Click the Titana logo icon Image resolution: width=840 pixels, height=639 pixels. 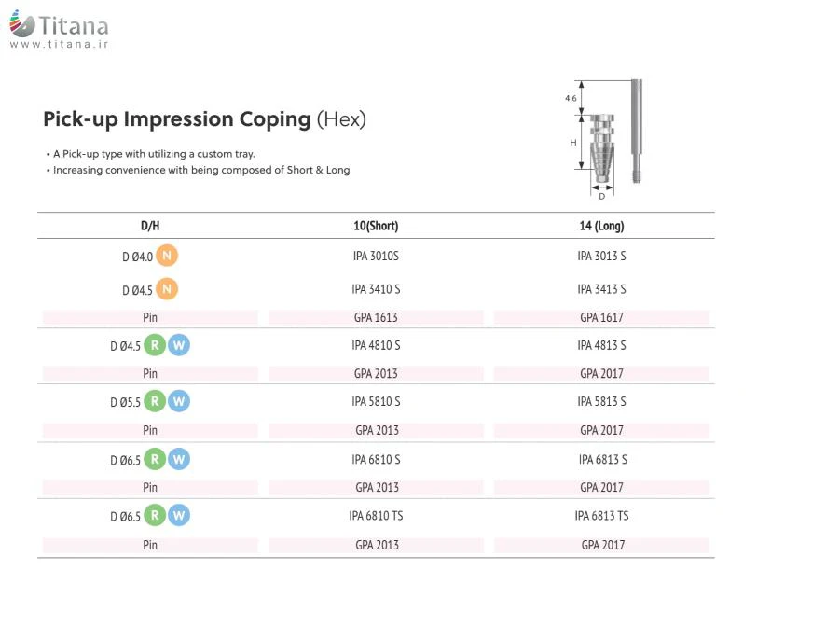pyautogui.click(x=22, y=24)
